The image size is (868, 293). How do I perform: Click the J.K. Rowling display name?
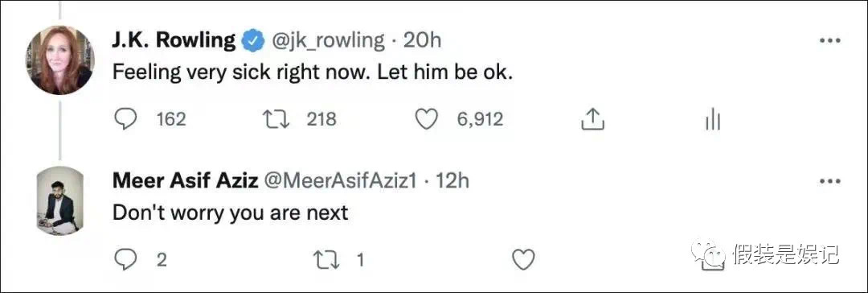point(174,40)
